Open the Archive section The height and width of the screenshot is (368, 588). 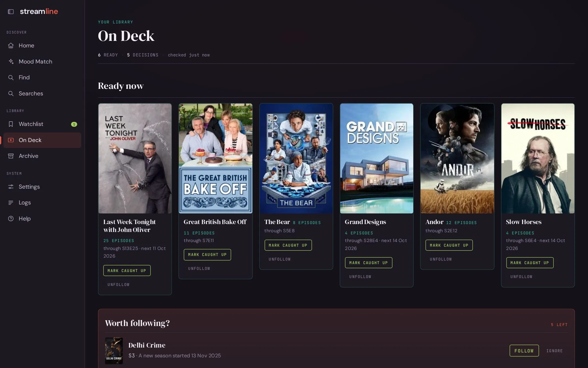(x=42, y=156)
